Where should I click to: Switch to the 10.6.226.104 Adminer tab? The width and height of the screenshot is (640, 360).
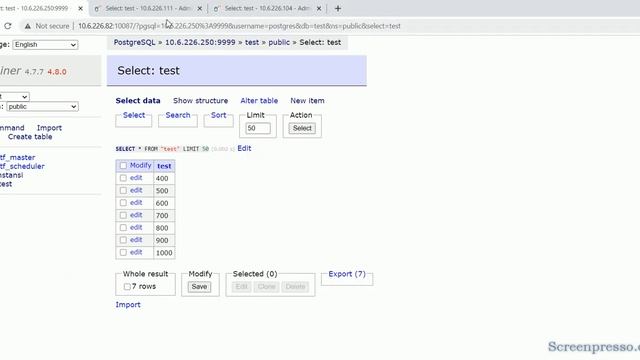[267, 8]
